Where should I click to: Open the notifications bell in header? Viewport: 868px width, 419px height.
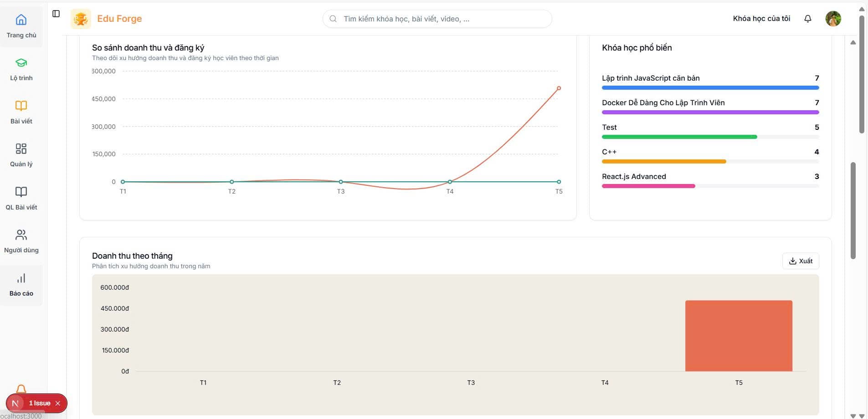tap(807, 19)
